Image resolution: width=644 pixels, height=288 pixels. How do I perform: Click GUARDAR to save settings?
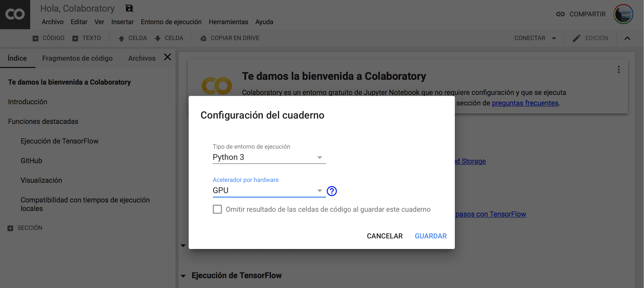click(431, 236)
